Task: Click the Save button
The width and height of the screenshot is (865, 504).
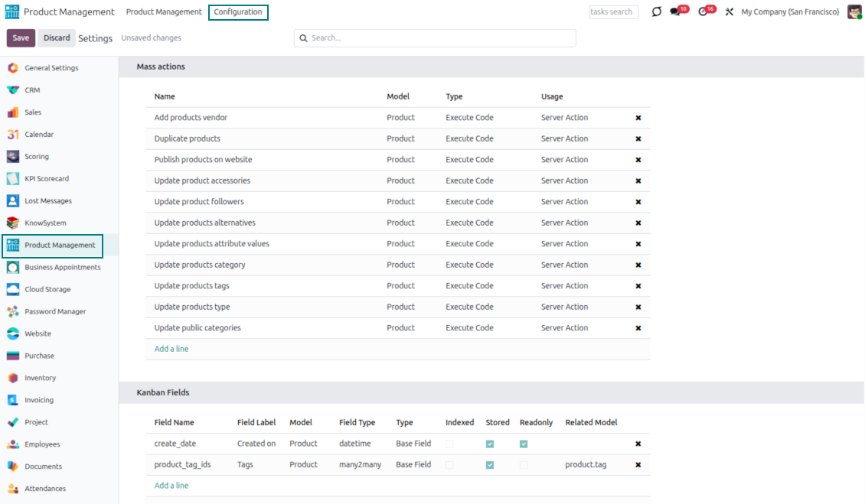Action: [21, 38]
